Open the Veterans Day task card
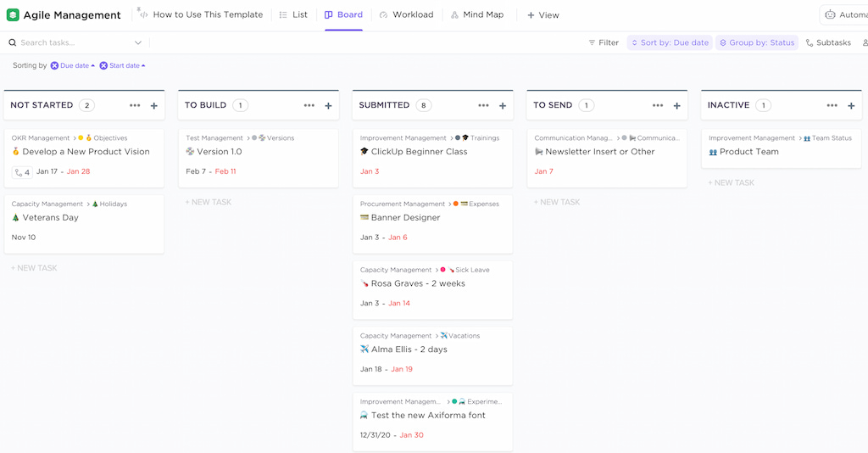This screenshot has height=453, width=868. 84,224
